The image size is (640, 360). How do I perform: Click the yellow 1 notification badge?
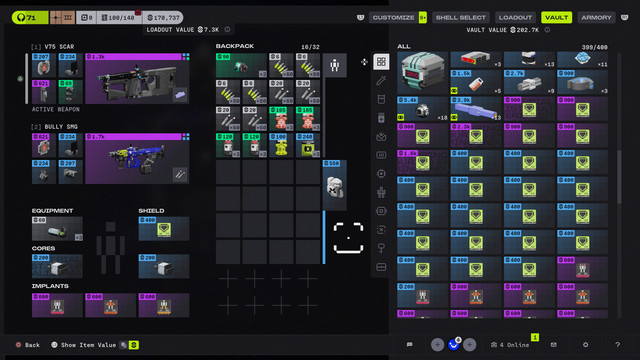coord(535,337)
